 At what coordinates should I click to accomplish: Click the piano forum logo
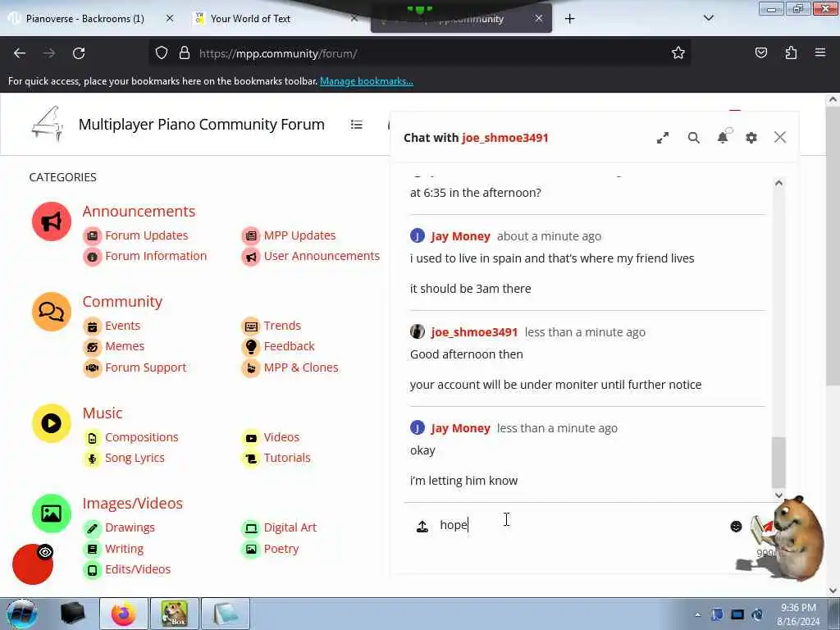(x=48, y=125)
